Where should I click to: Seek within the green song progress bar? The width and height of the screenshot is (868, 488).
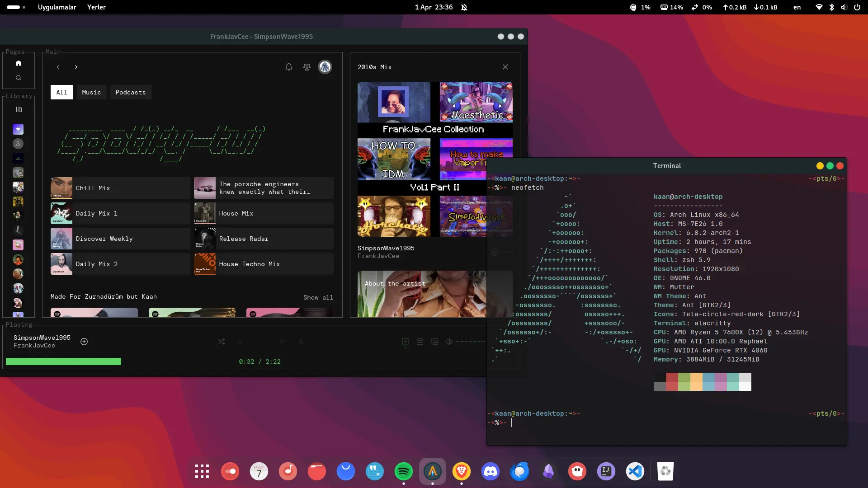coord(63,361)
